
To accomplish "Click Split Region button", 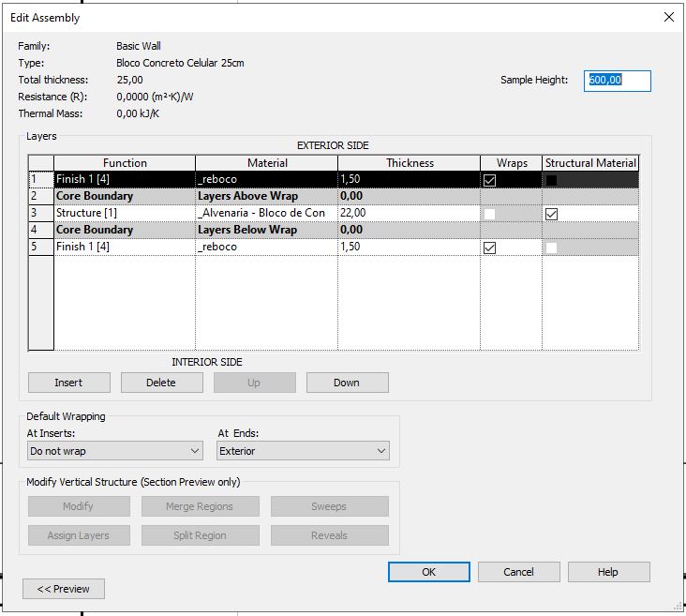I will (x=200, y=535).
